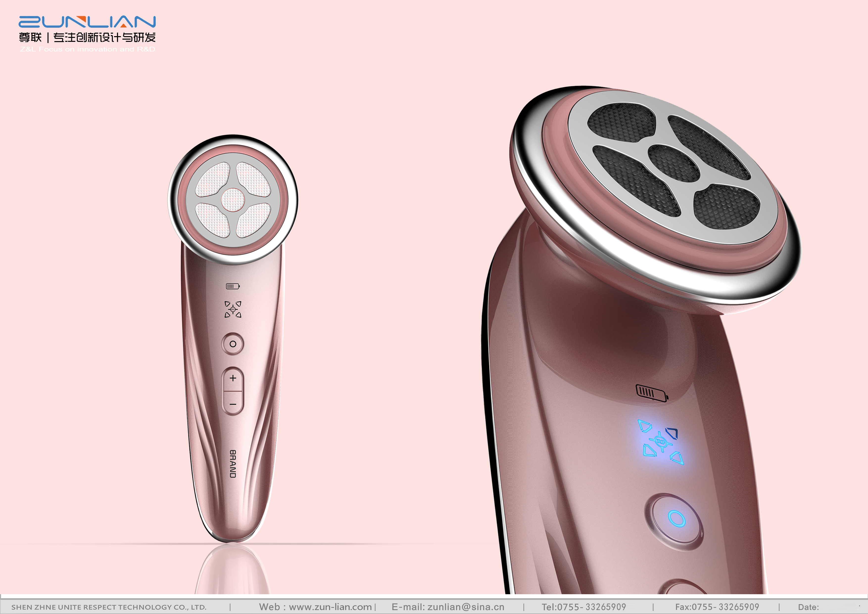Screen dimensions: 868x614
Task: Click the Chinese tagline starting with 尊联
Action: pyautogui.click(x=87, y=37)
